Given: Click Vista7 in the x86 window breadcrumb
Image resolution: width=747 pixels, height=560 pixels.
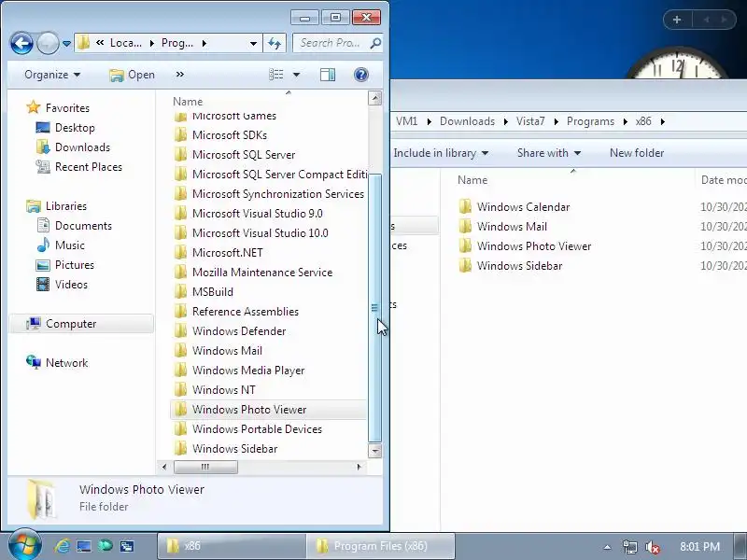Looking at the screenshot, I should coord(530,121).
